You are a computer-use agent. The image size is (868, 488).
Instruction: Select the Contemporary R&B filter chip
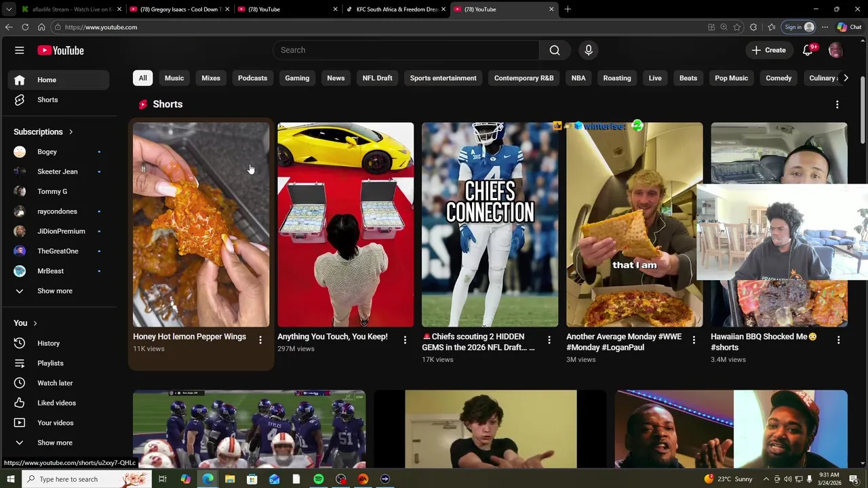click(524, 78)
